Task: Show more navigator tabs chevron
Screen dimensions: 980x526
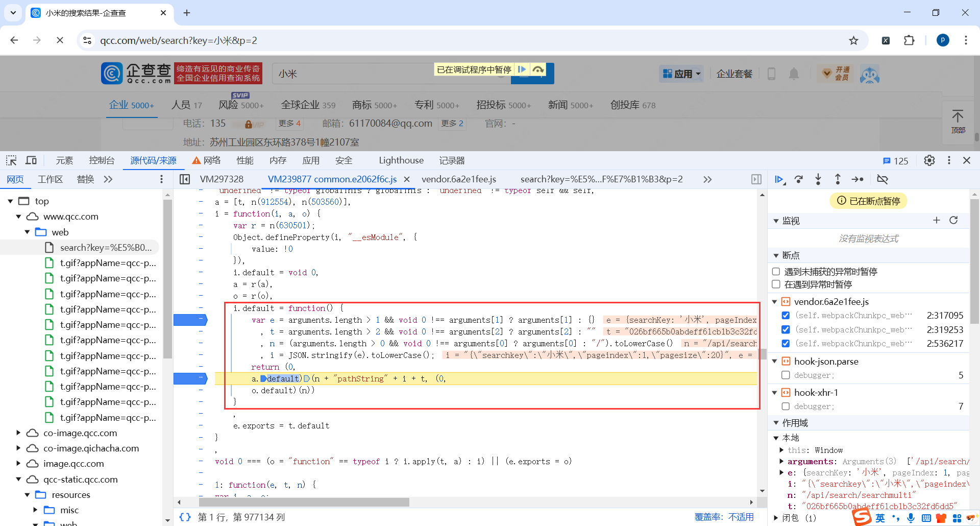Action: point(108,179)
